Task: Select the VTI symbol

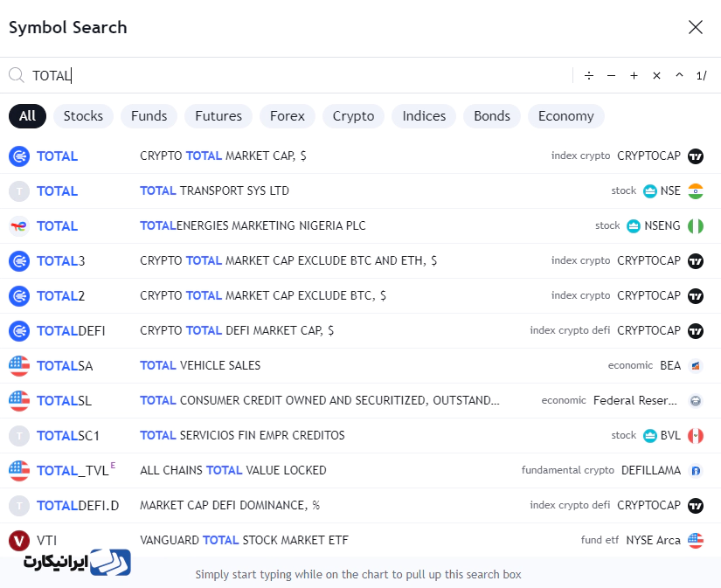Action: [46, 541]
